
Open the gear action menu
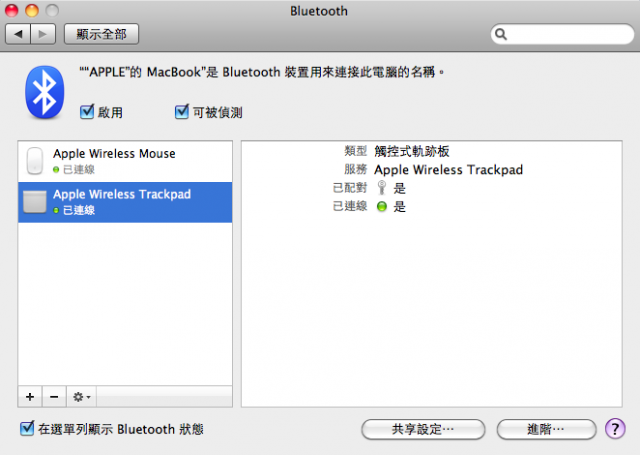point(82,397)
